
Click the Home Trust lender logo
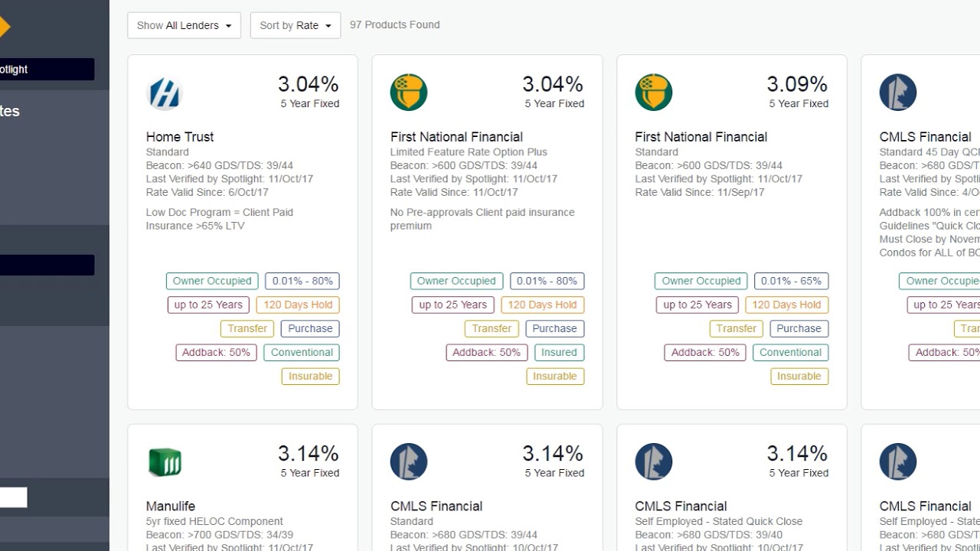[x=164, y=93]
